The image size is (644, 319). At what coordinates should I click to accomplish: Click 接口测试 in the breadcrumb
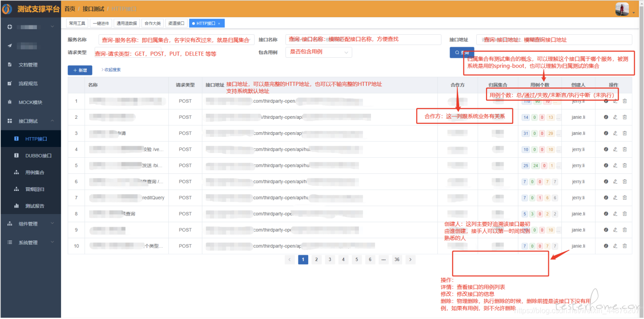point(93,9)
